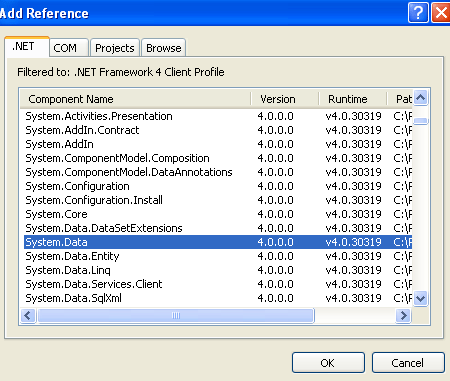Click the horizontal scrollbar right arrow
The width and height of the screenshot is (450, 381).
click(x=404, y=315)
